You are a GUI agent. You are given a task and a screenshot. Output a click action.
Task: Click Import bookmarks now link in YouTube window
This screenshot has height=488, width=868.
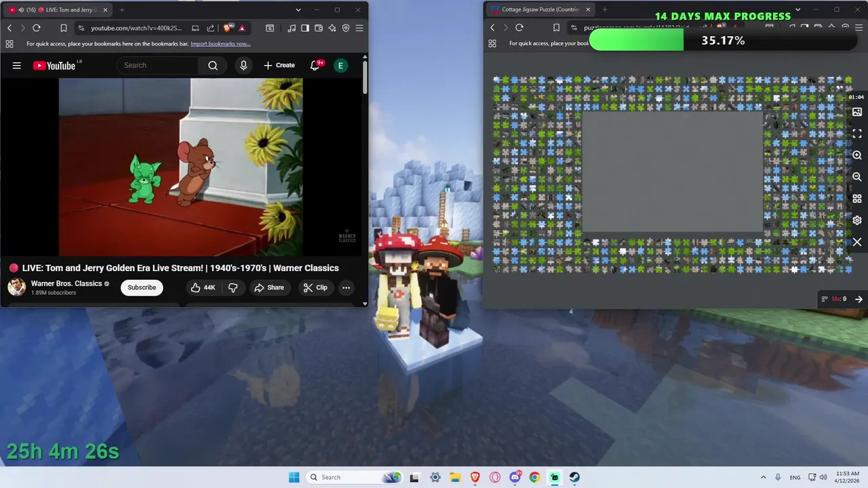(220, 43)
